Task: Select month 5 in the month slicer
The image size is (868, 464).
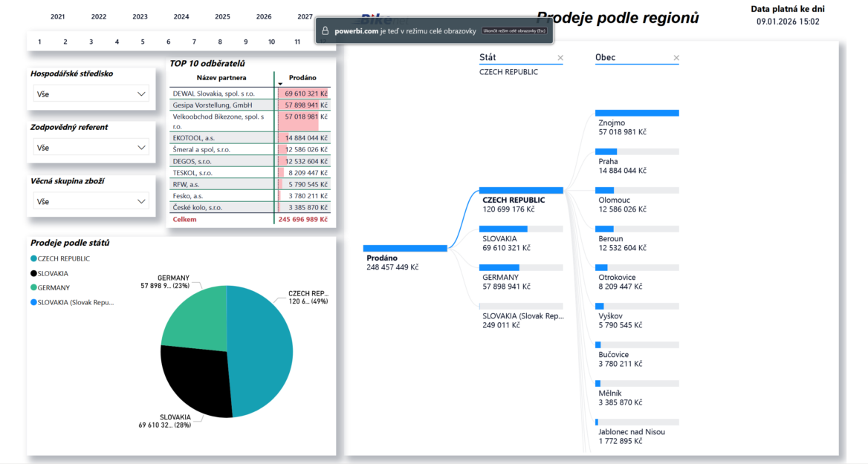Action: point(143,42)
